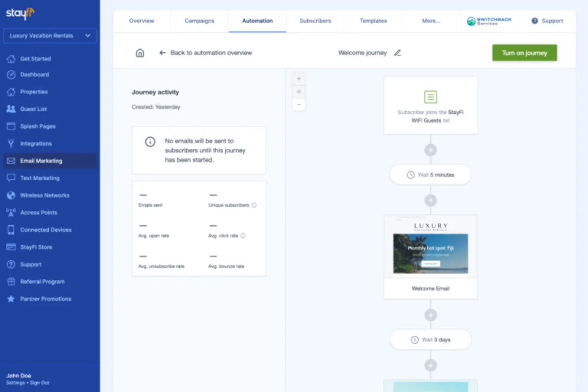Open the Welcome Email thumbnail
Viewport: 588px width, 392px height.
pos(430,246)
